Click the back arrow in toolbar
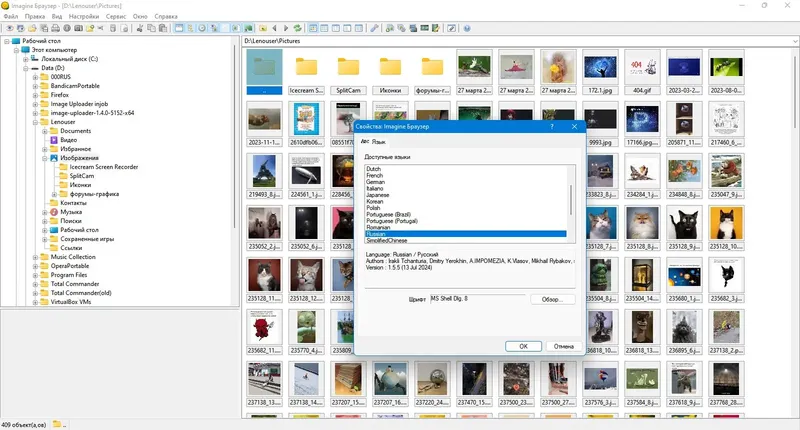The image size is (800, 430). [x=274, y=28]
